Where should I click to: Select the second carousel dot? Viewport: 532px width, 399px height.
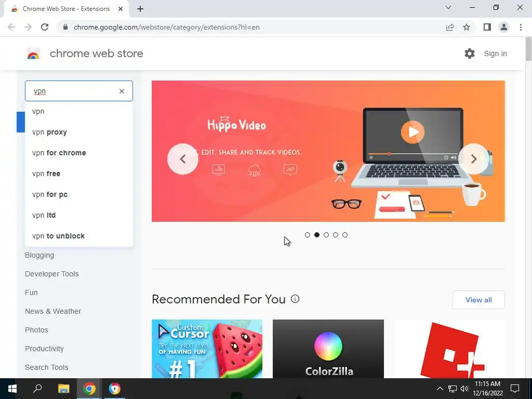pos(317,235)
